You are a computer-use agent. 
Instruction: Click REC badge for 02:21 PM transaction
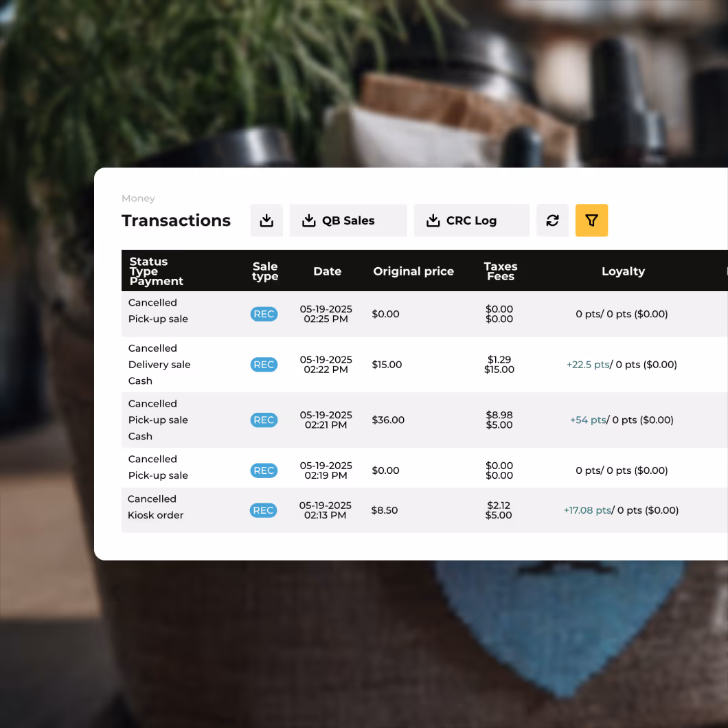[x=264, y=420]
